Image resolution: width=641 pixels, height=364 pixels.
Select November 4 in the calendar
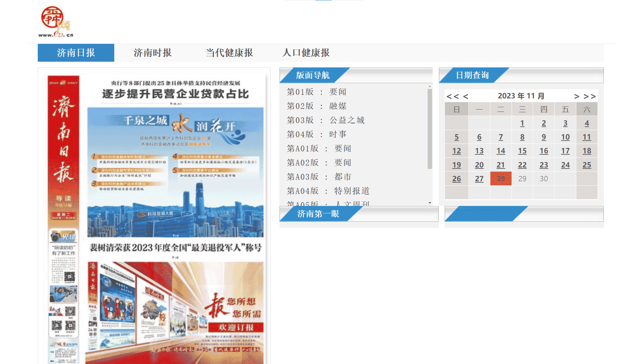587,123
